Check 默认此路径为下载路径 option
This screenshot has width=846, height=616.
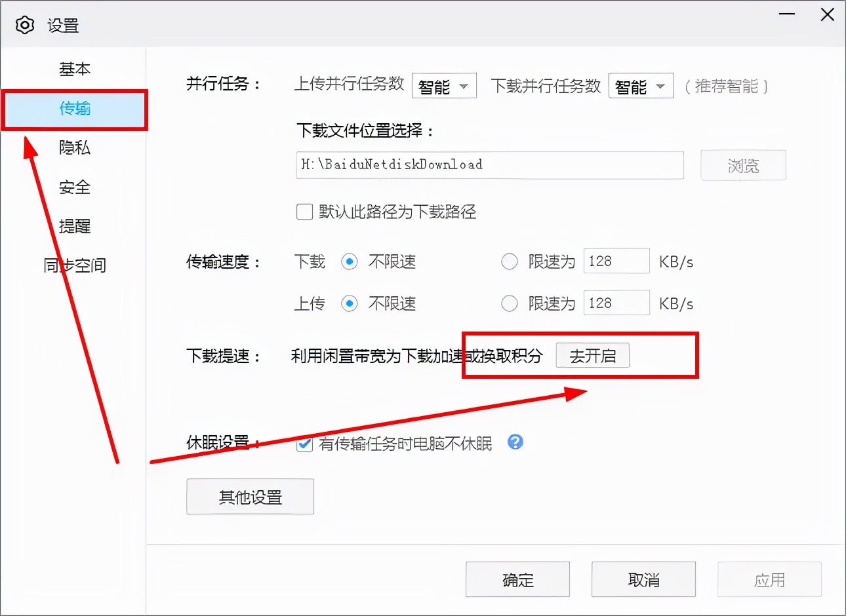(304, 212)
